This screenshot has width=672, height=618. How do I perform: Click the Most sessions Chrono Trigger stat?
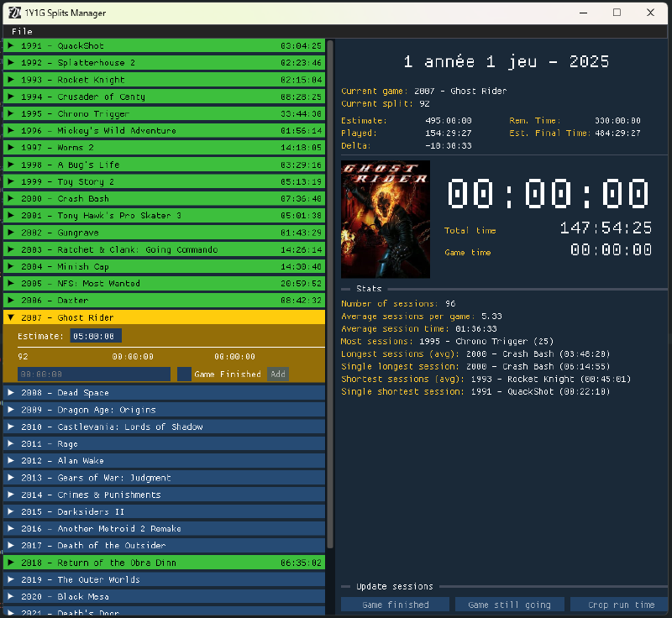pyautogui.click(x=447, y=341)
